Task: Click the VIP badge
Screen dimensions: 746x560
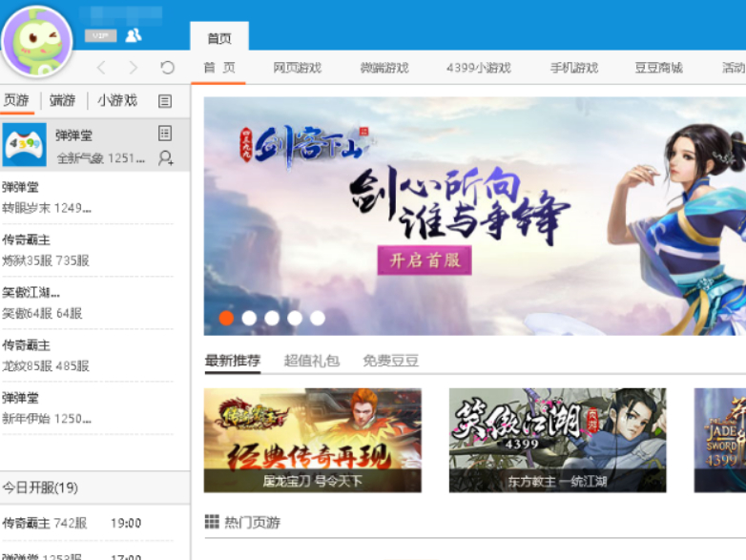Action: [100, 35]
